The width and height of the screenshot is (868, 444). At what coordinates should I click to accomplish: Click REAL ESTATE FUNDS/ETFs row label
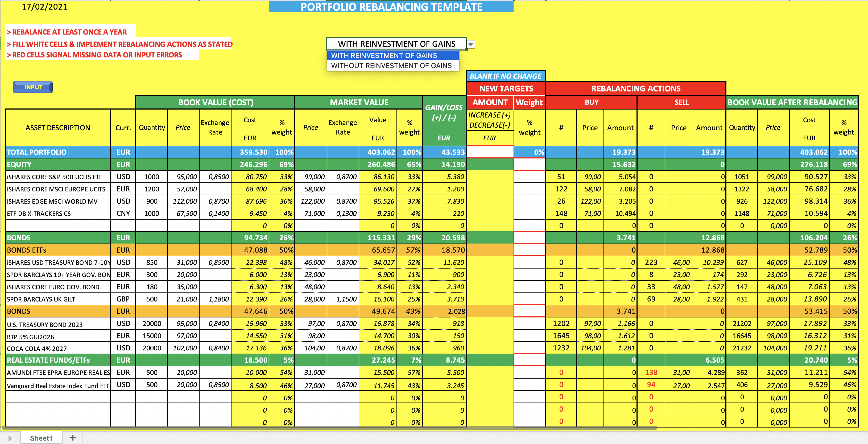(x=58, y=360)
